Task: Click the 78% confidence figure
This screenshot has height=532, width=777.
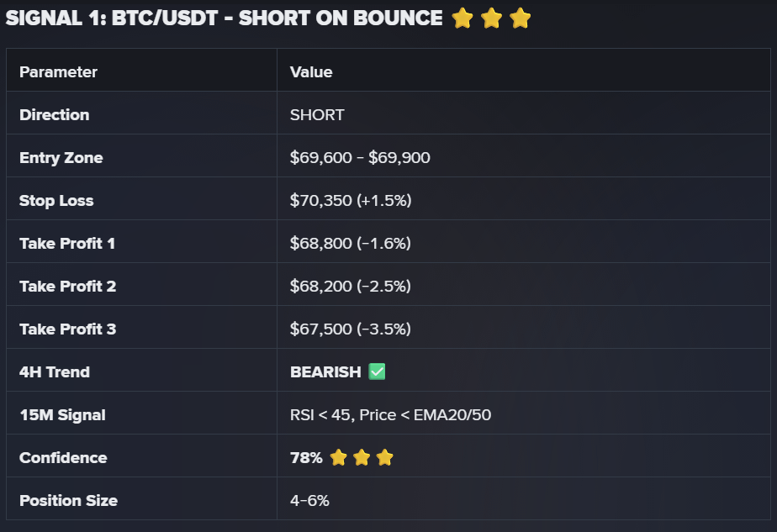Action: [x=306, y=458]
